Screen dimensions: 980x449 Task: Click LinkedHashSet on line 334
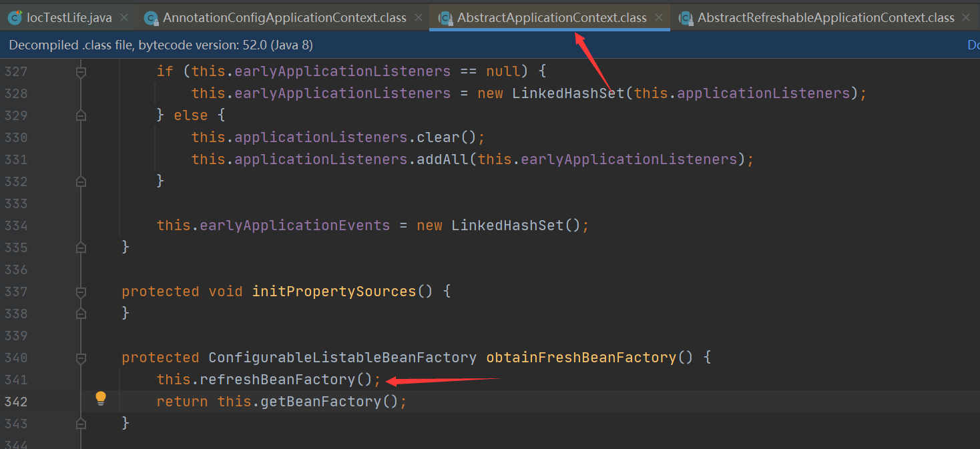508,226
